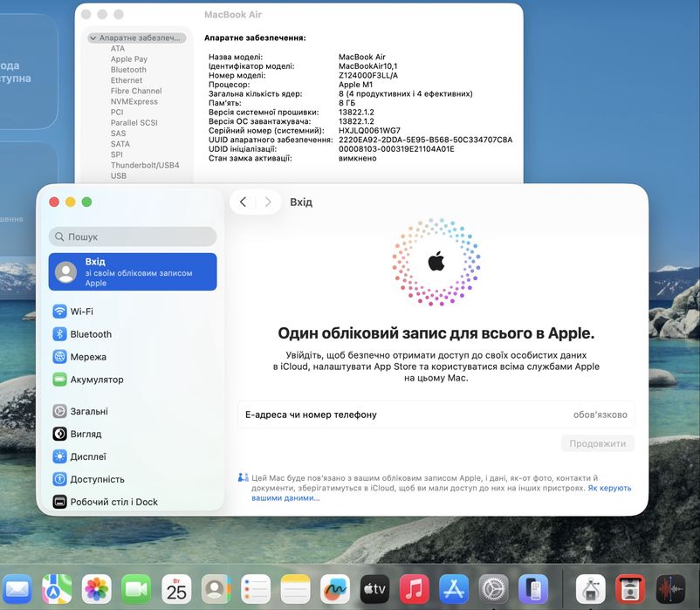Image resolution: width=700 pixels, height=610 pixels.
Task: Go back with the left chevron
Action: pyautogui.click(x=243, y=202)
